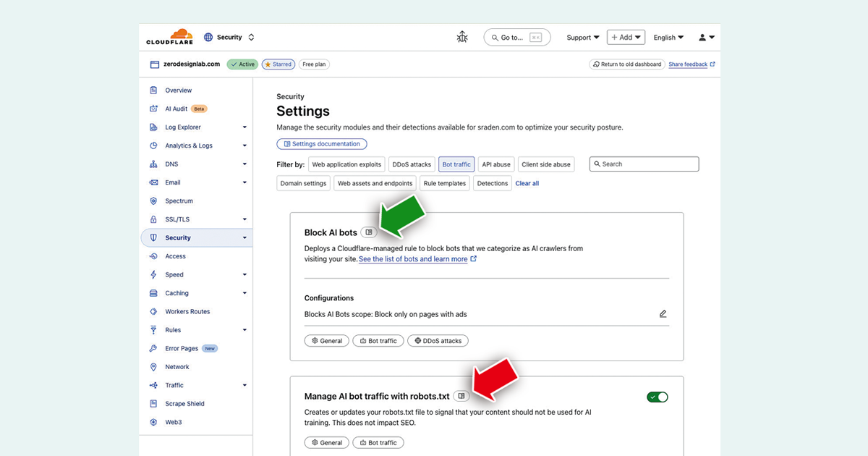The width and height of the screenshot is (868, 456).
Task: Click the SSL/TLS lock icon
Action: [153, 219]
